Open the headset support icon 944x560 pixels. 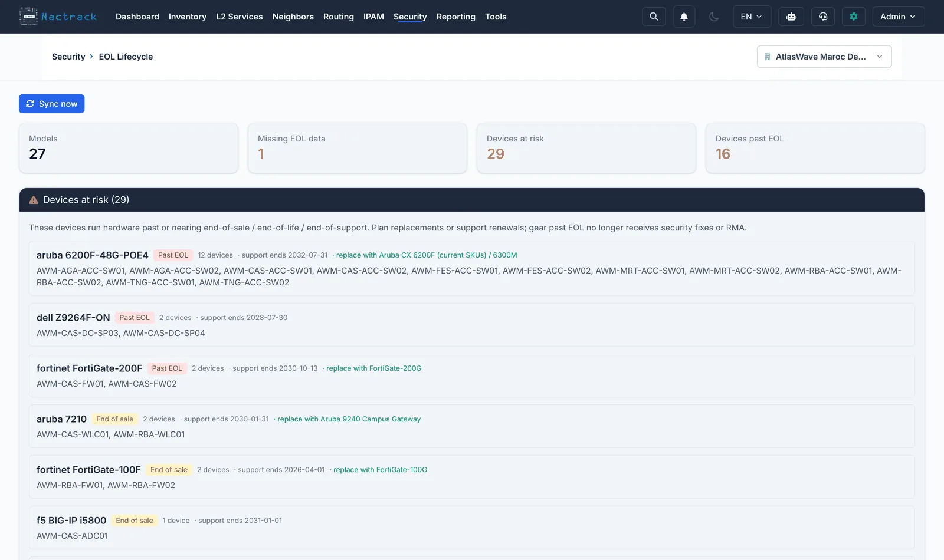click(823, 17)
